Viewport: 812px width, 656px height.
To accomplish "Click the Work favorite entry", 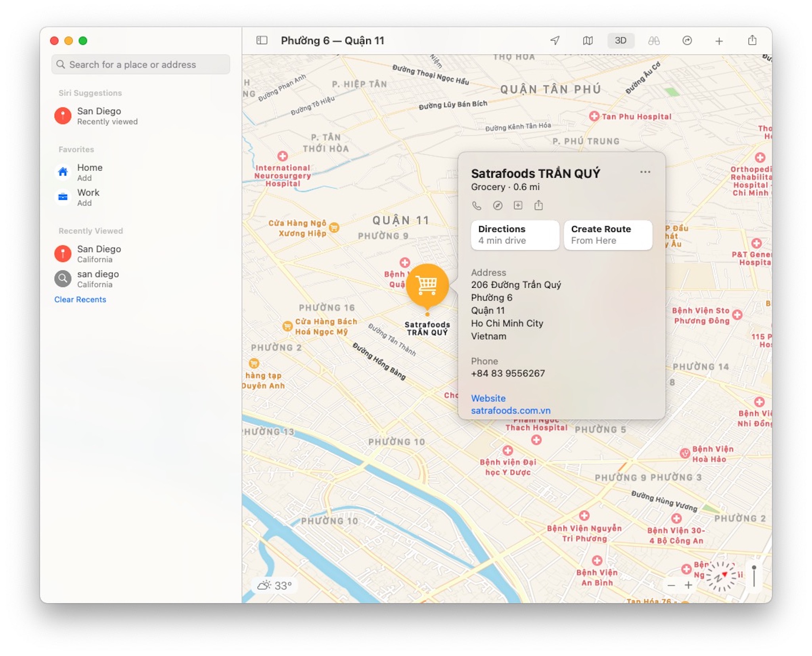I will click(x=141, y=197).
